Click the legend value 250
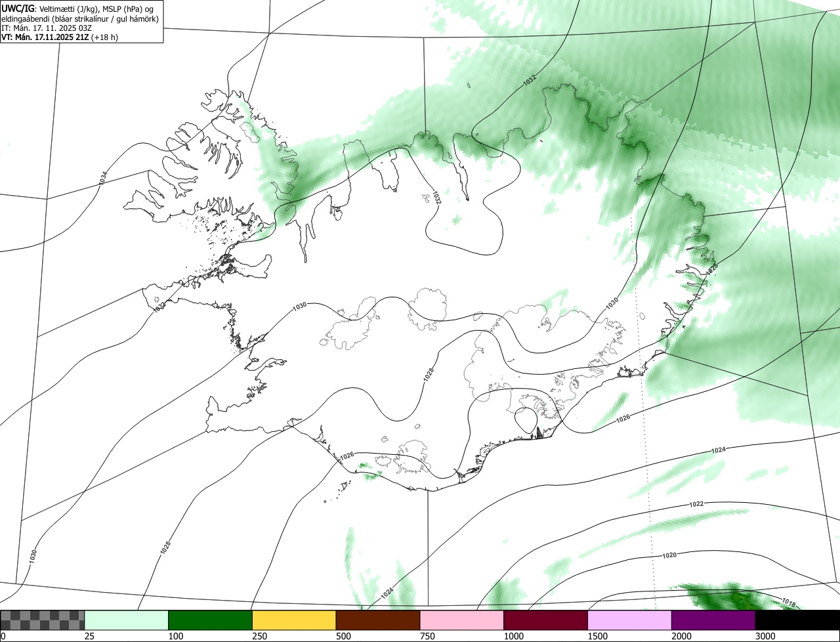Image resolution: width=840 pixels, height=642 pixels. tap(259, 636)
